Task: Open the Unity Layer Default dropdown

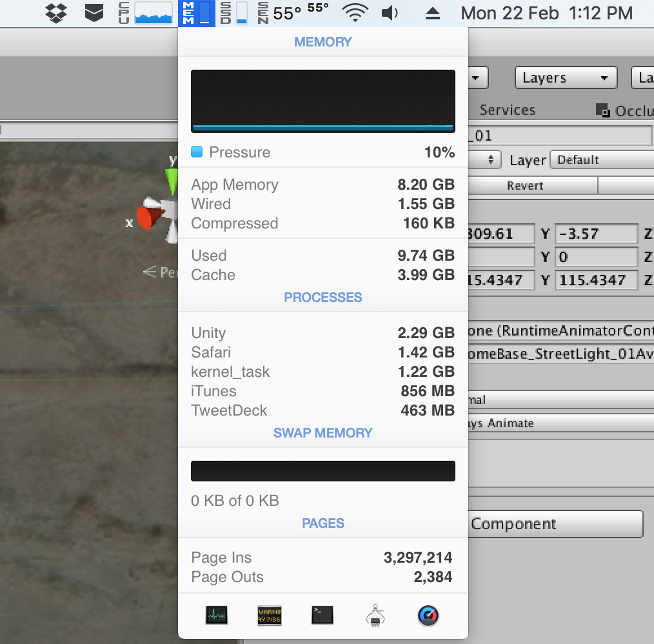Action: tap(602, 160)
